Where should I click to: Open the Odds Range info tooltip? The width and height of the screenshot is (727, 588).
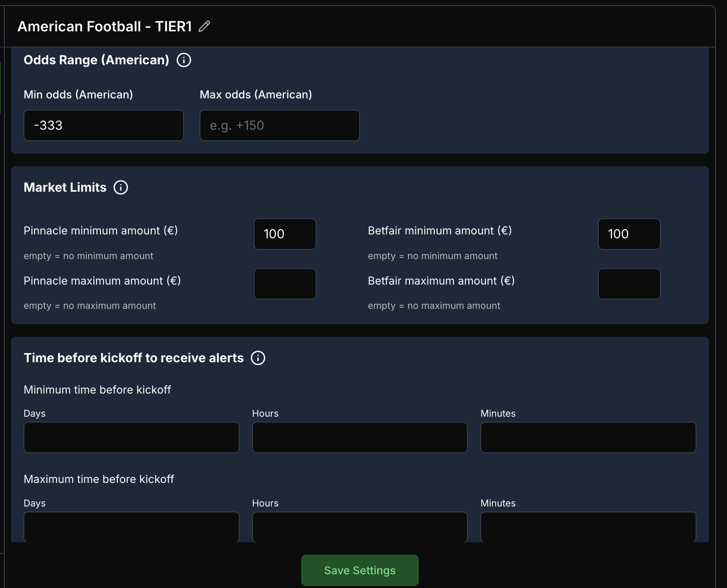(x=184, y=60)
